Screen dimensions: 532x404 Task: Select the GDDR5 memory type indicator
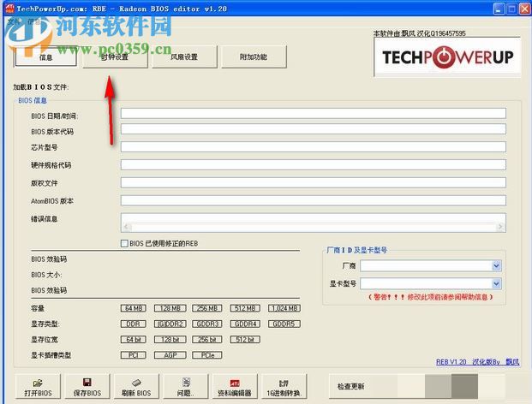point(284,324)
